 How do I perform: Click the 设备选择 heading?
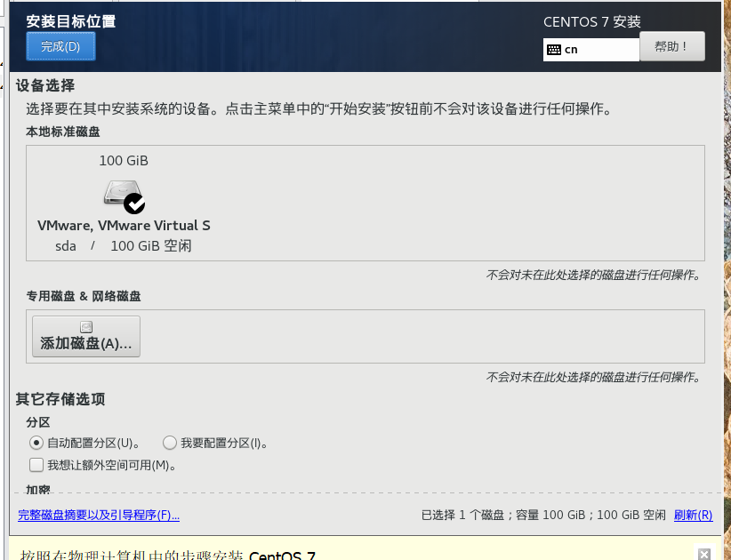coord(45,85)
